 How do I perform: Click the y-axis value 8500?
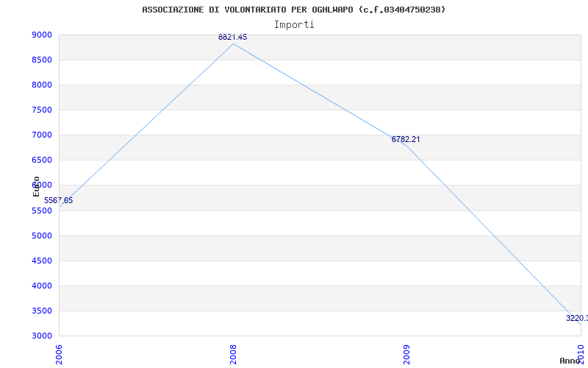[43, 60]
